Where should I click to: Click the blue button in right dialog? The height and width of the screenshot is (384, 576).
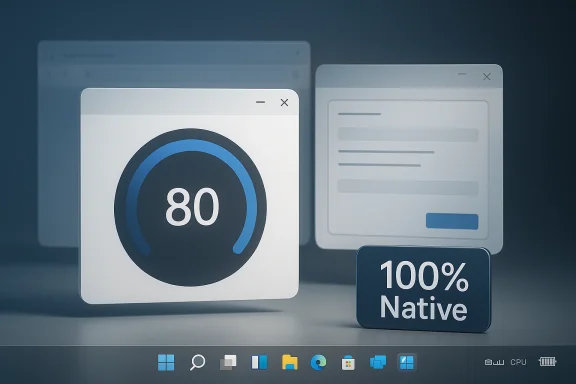point(452,221)
